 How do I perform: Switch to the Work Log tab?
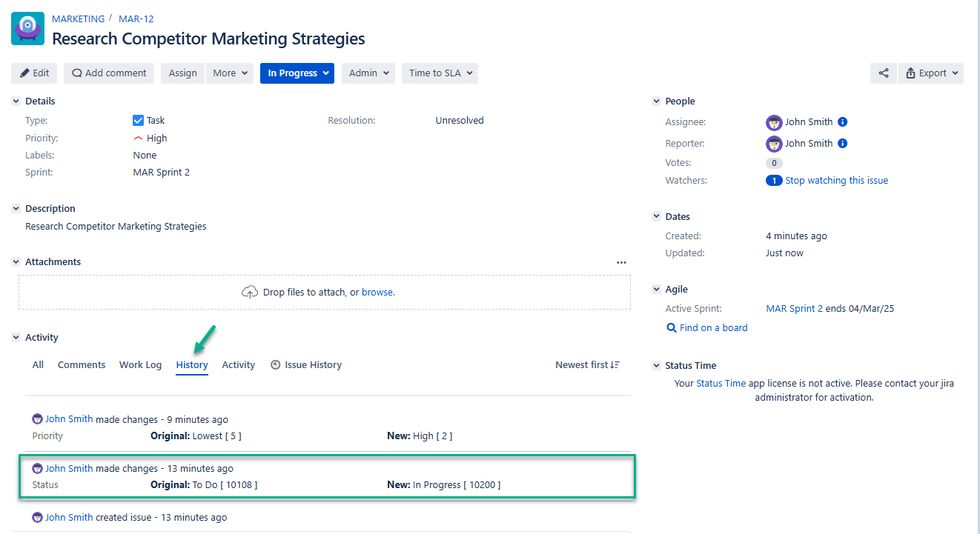(140, 364)
